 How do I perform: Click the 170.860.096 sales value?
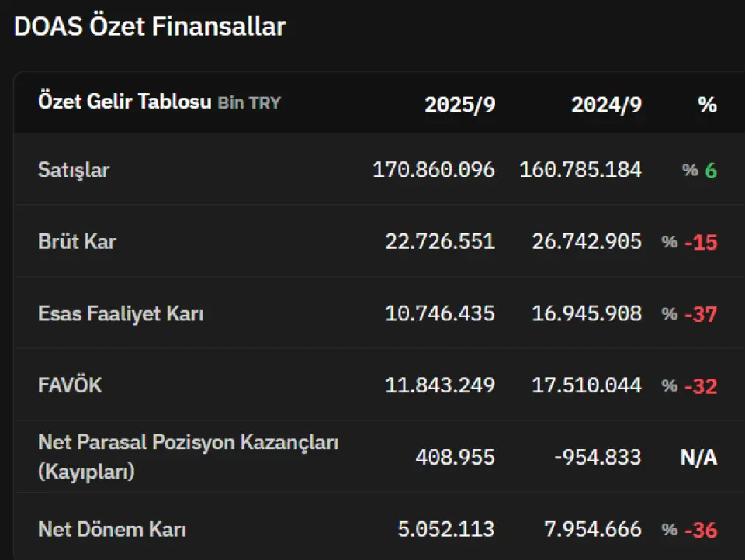(x=433, y=170)
